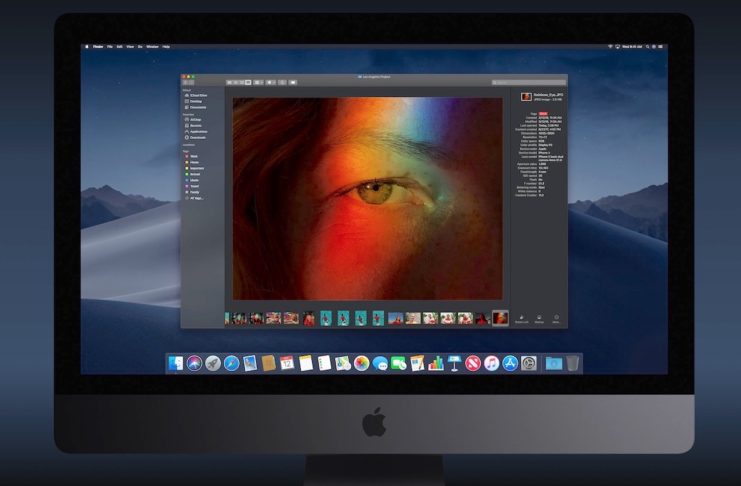Click the Wi-Fi status icon
Image resolution: width=741 pixels, height=486 pixels.
pyautogui.click(x=610, y=47)
